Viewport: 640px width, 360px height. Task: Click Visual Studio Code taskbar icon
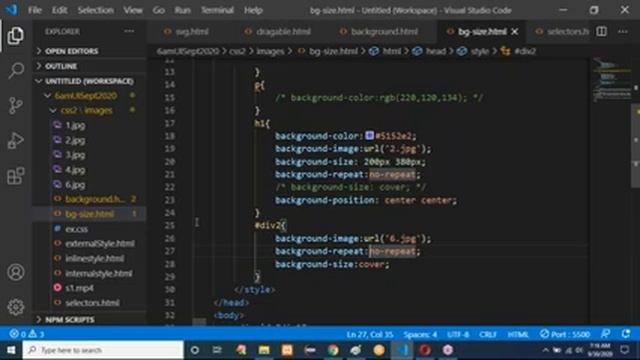[x=402, y=350]
